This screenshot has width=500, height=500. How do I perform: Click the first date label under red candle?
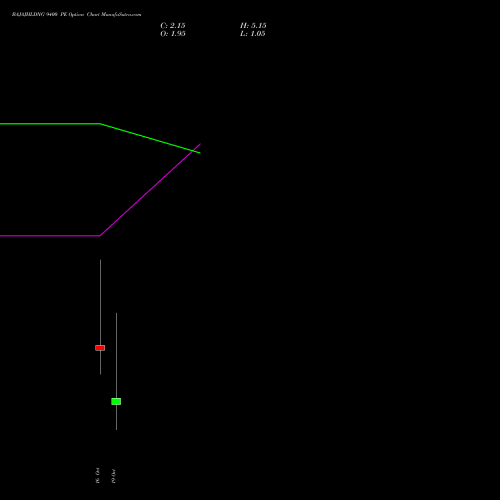[97, 475]
